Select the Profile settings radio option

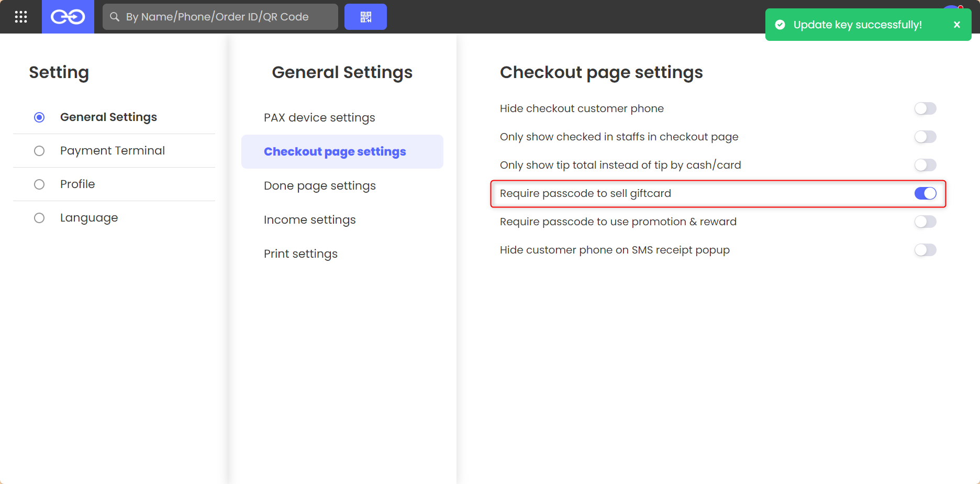coord(39,184)
